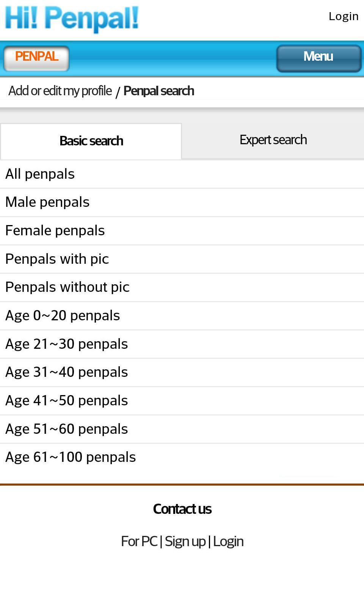Image resolution: width=364 pixels, height=608 pixels.
Task: Open the Login link in header
Action: pyautogui.click(x=343, y=16)
